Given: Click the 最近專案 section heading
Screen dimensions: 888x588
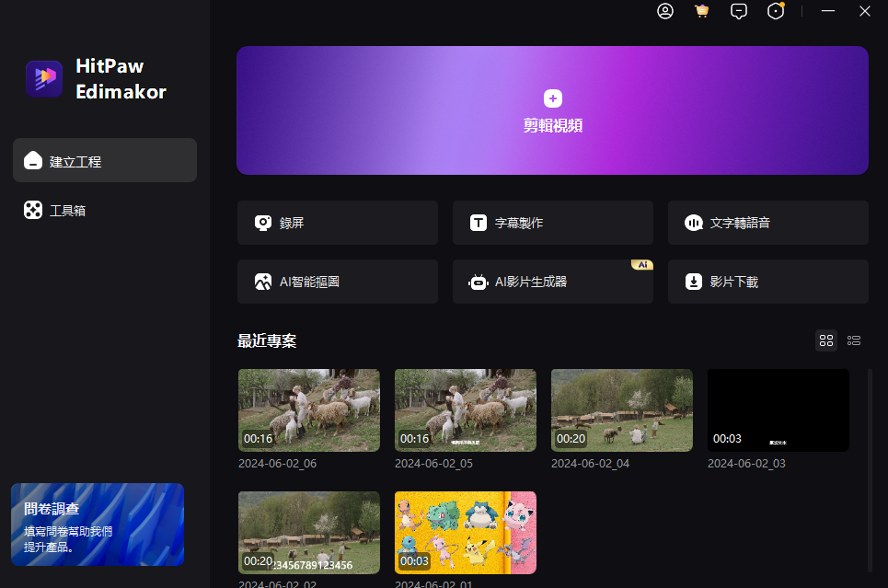Looking at the screenshot, I should click(267, 340).
